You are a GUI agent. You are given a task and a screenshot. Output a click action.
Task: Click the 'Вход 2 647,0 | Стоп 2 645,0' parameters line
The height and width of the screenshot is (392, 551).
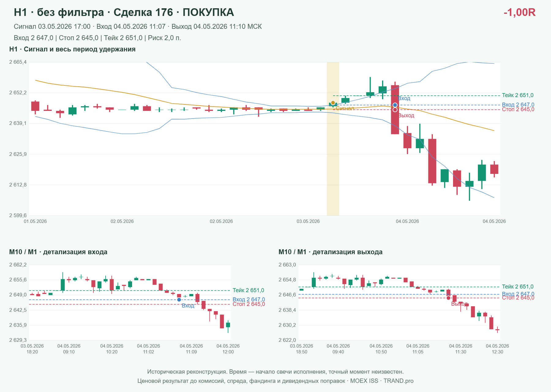click(x=97, y=38)
